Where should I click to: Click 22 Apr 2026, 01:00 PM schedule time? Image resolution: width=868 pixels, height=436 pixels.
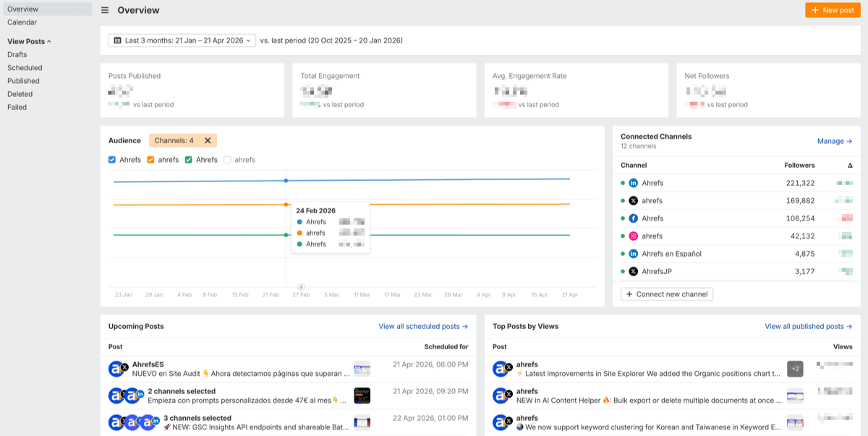coord(430,418)
